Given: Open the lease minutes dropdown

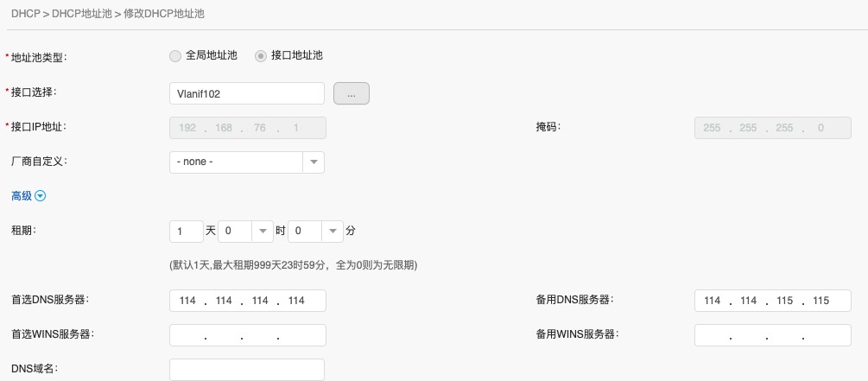Looking at the screenshot, I should [316, 232].
